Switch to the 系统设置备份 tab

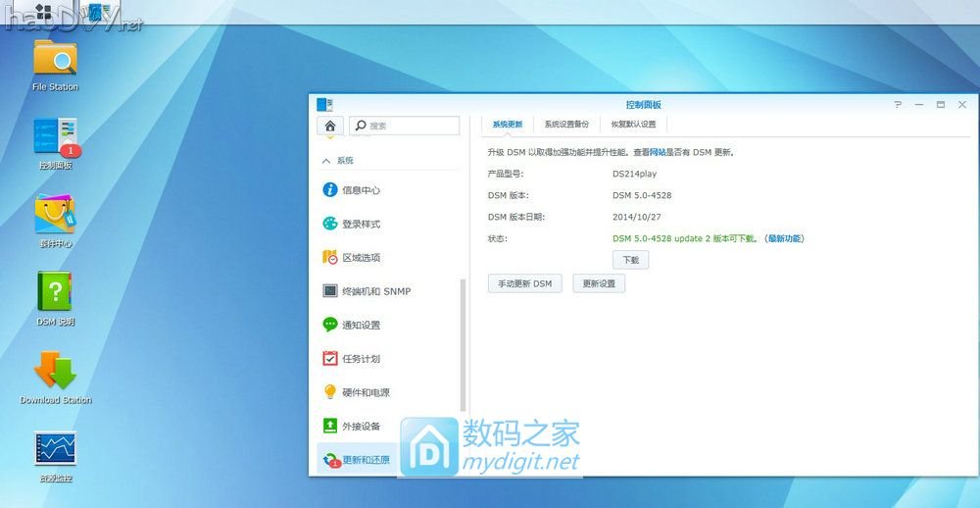point(566,125)
